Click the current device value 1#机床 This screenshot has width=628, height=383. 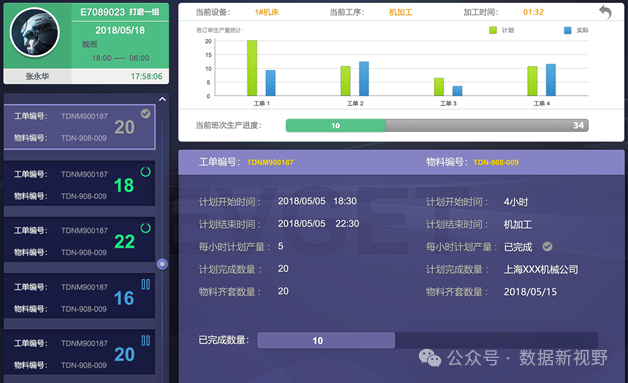(267, 12)
